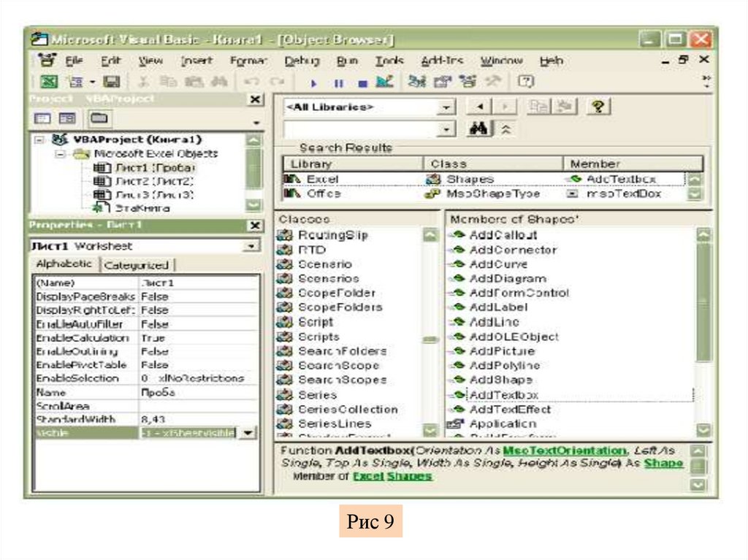Viewport: 748px width, 560px height.
Task: Click the Library column header
Action: tap(353, 164)
